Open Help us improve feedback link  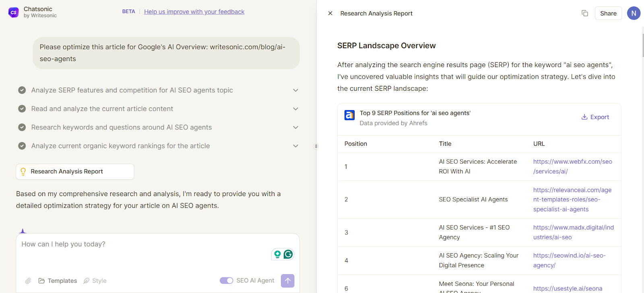point(194,12)
